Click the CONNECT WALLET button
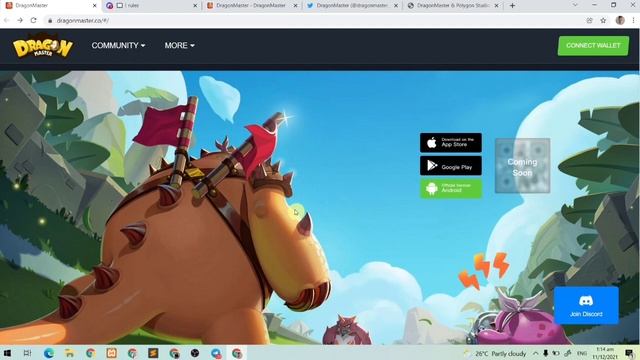Image resolution: width=640 pixels, height=360 pixels. click(593, 46)
